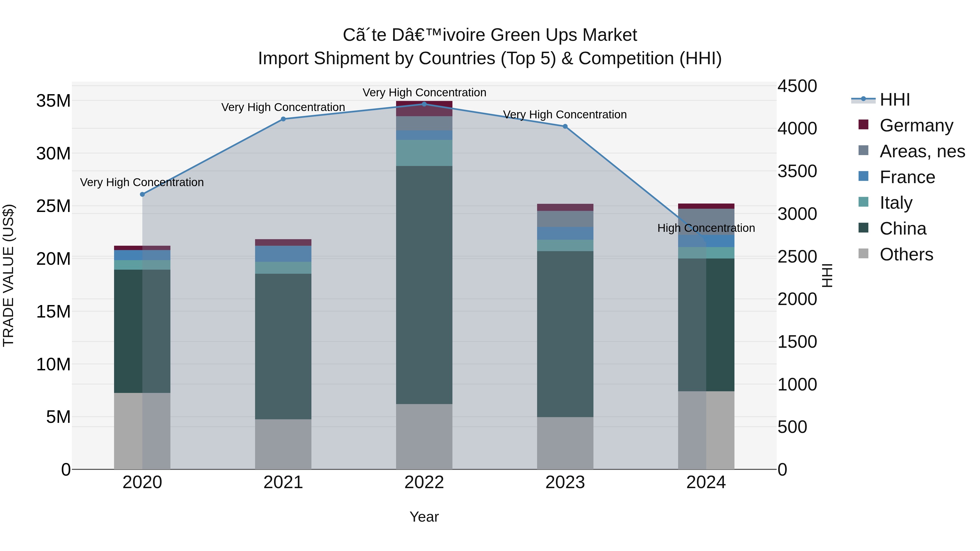The width and height of the screenshot is (980, 551).
Task: Click the 20M left axis tick label
Action: (53, 259)
